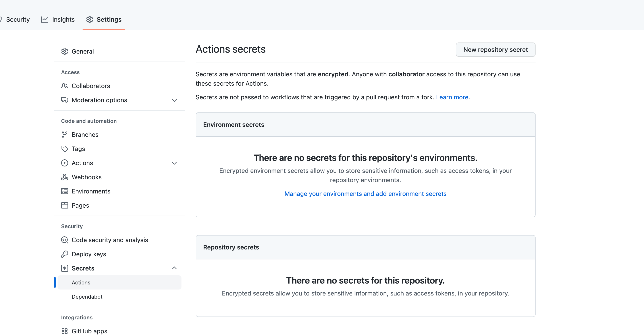Click New repository secret button

[495, 50]
